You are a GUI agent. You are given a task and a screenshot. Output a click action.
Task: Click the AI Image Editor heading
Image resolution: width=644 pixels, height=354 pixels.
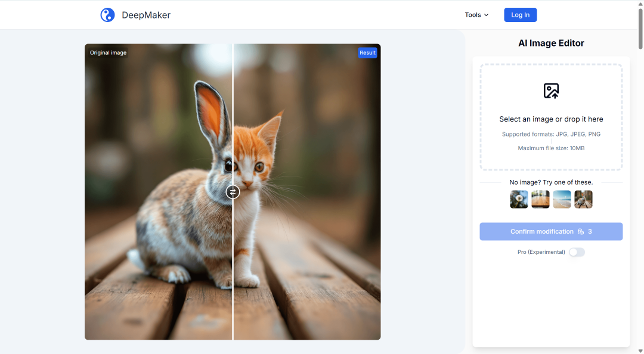551,43
